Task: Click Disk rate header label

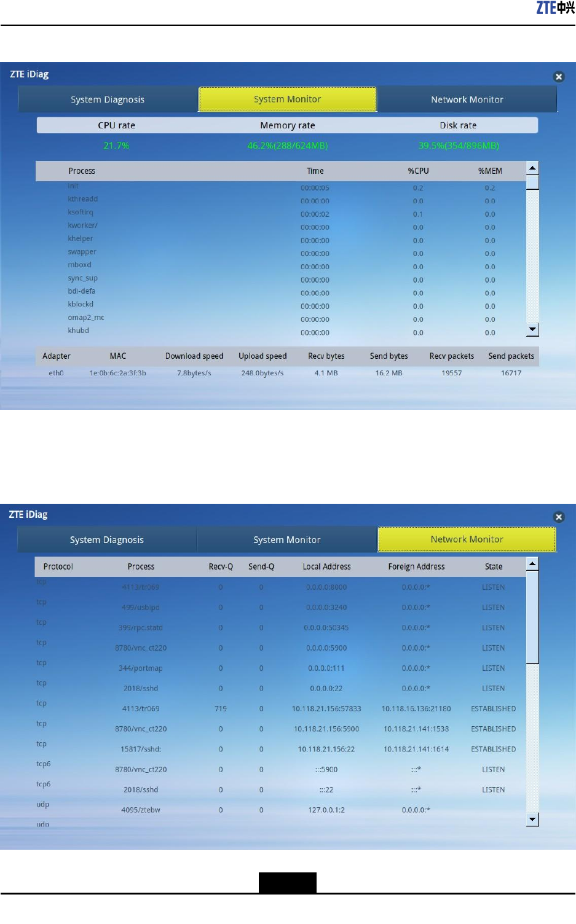Action: pos(458,125)
